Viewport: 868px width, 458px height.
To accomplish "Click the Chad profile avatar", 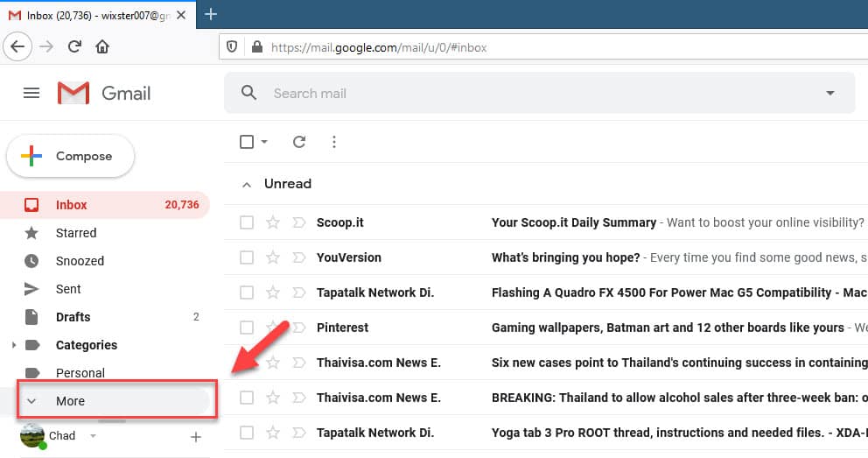I will (x=32, y=435).
